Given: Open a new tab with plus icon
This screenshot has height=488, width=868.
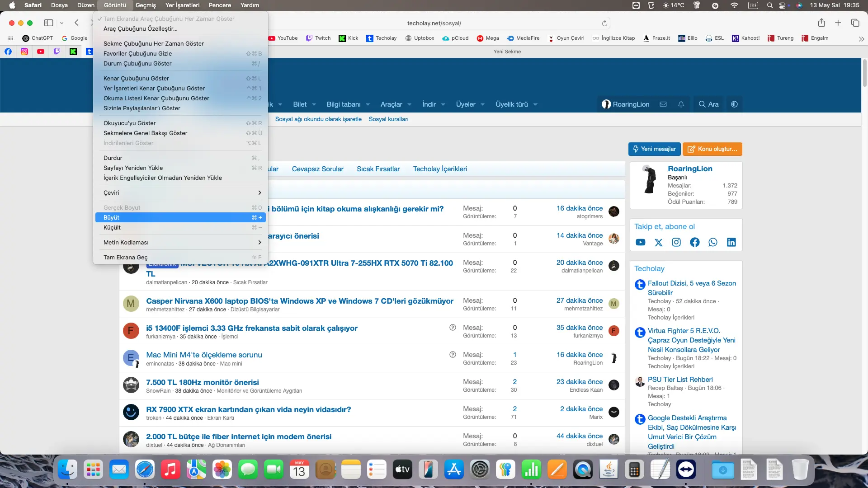Looking at the screenshot, I should click(838, 23).
